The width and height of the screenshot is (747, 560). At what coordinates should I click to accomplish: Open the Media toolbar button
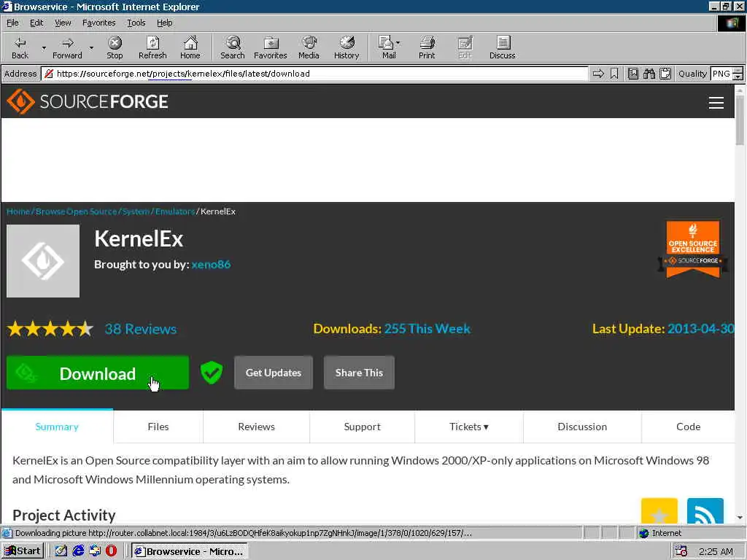click(309, 47)
